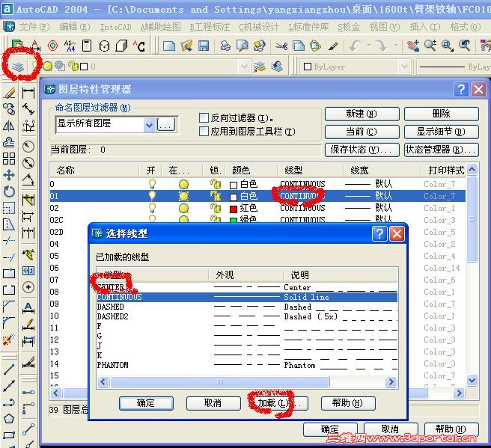Click the New drawing icon
This screenshot has height=448, width=491.
(169, 46)
